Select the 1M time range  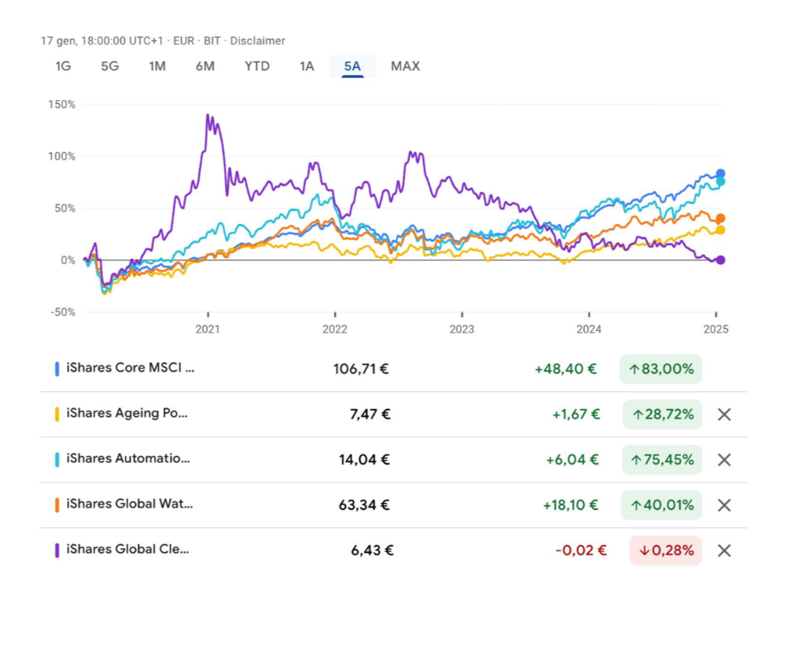pyautogui.click(x=157, y=66)
